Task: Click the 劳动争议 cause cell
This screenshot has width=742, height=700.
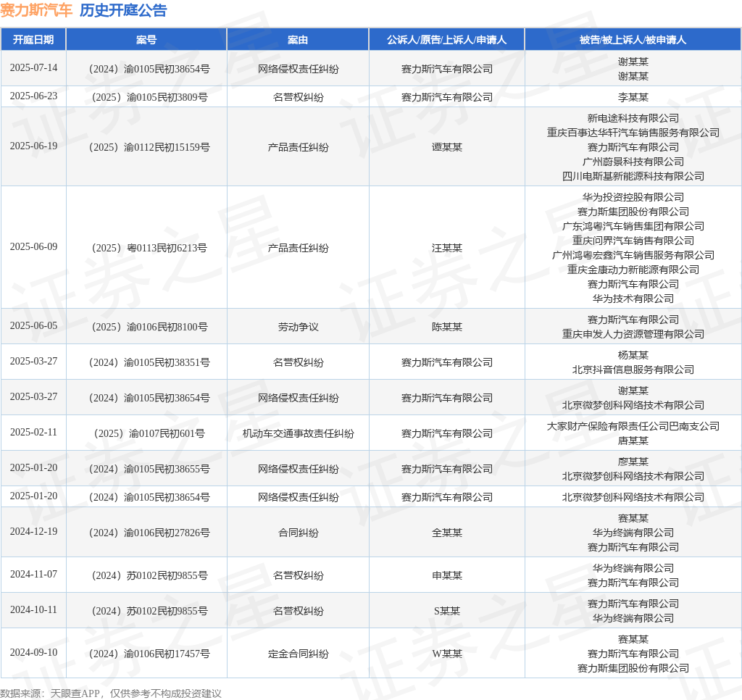Action: pyautogui.click(x=298, y=327)
